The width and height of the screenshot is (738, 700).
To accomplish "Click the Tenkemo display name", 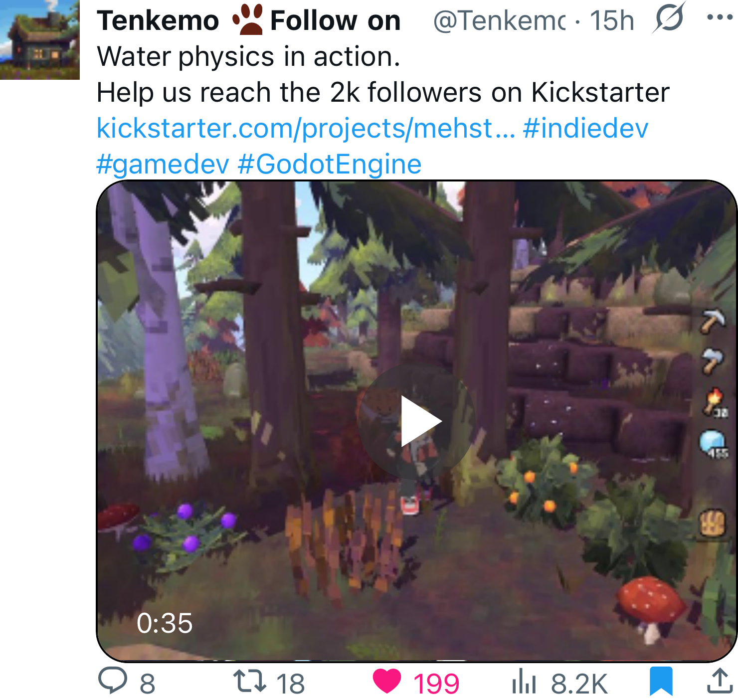I will click(158, 21).
